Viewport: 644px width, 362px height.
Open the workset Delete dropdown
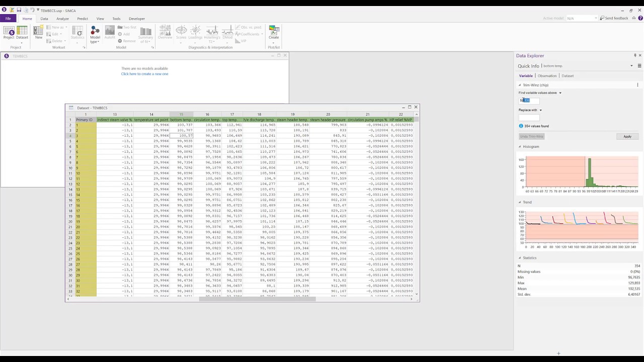coord(56,41)
